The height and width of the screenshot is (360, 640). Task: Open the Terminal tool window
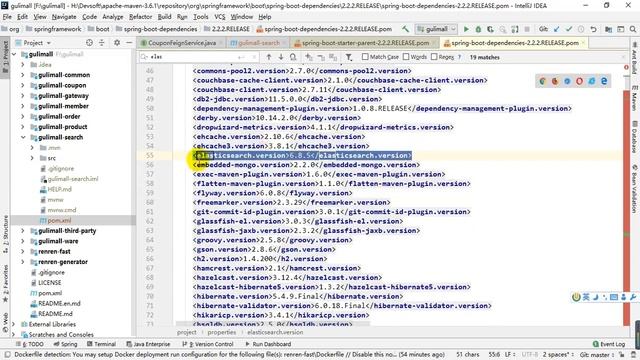[x=101, y=344]
